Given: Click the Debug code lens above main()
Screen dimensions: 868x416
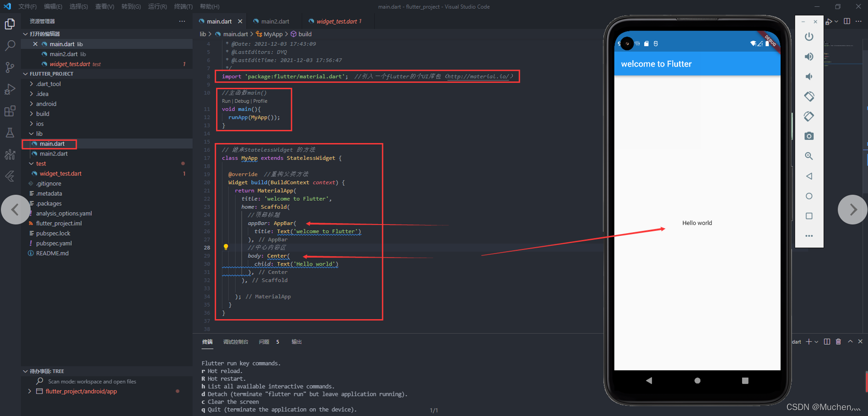Looking at the screenshot, I should pos(242,101).
